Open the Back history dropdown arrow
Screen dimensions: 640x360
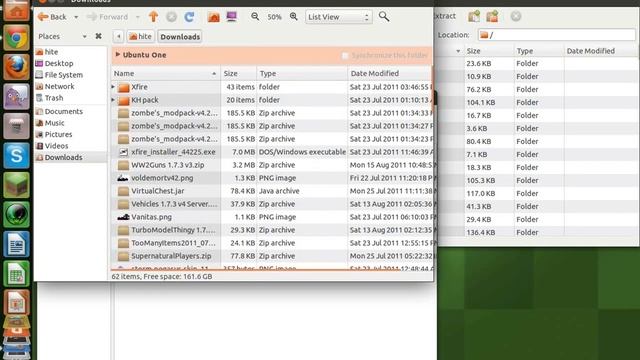tap(76, 17)
